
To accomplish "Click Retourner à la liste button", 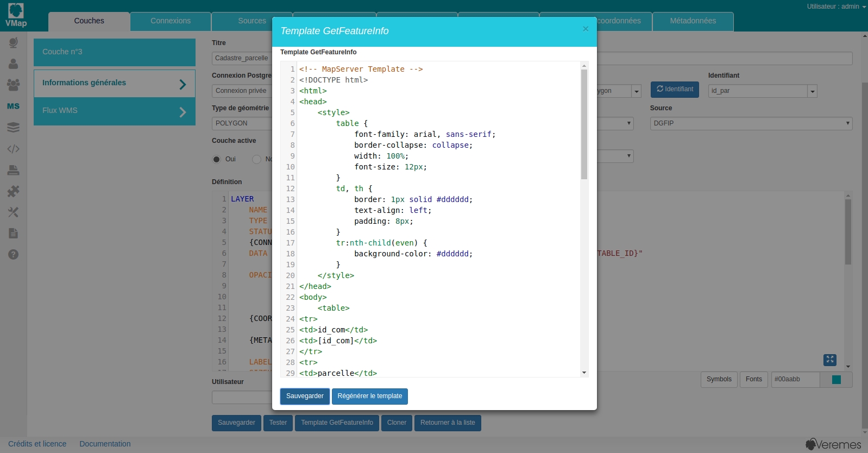I will point(448,423).
